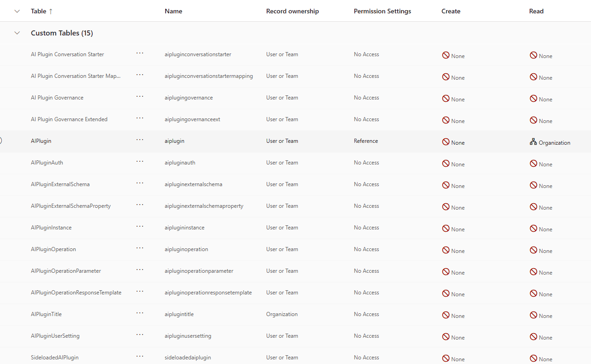
Task: Open Permission Settings for AIPlugin set to Reference
Action: coord(366,141)
